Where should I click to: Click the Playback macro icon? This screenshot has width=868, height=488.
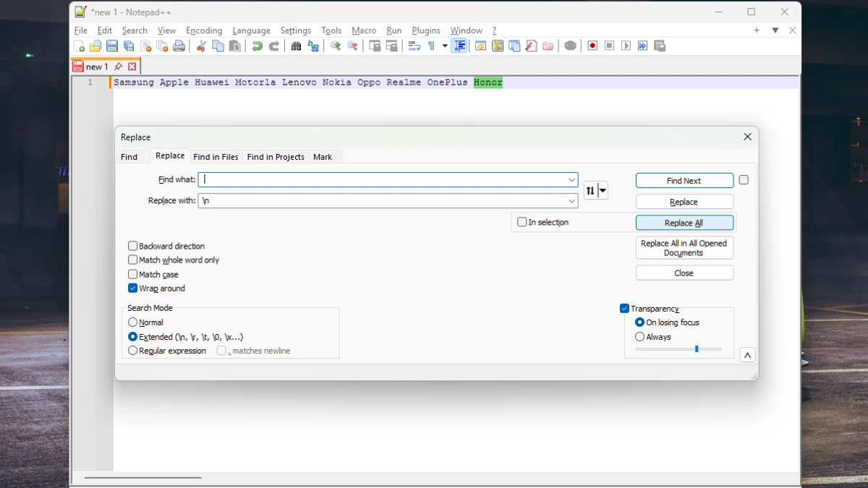(626, 46)
